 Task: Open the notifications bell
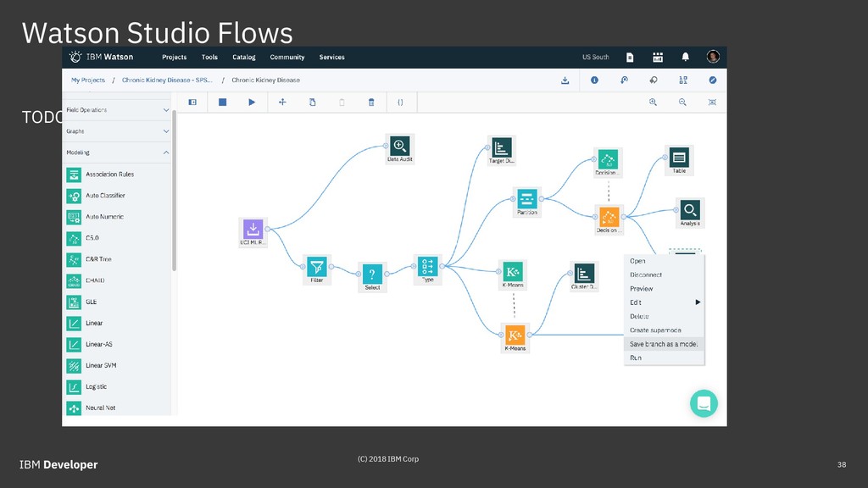point(685,57)
